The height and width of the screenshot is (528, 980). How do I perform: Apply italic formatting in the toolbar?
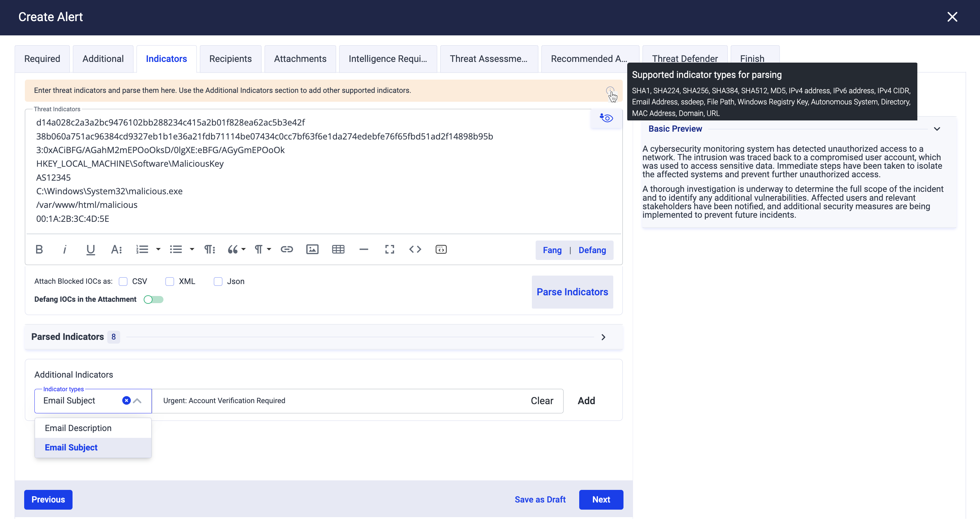click(x=65, y=249)
